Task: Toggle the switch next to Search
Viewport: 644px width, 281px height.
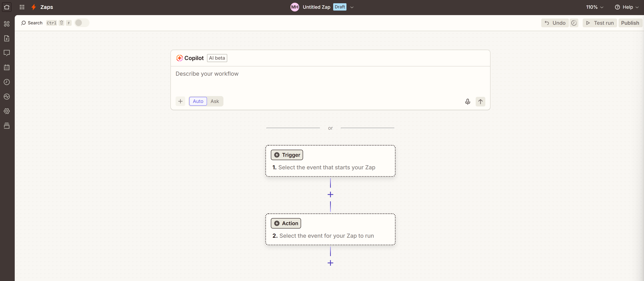Action: (x=82, y=23)
